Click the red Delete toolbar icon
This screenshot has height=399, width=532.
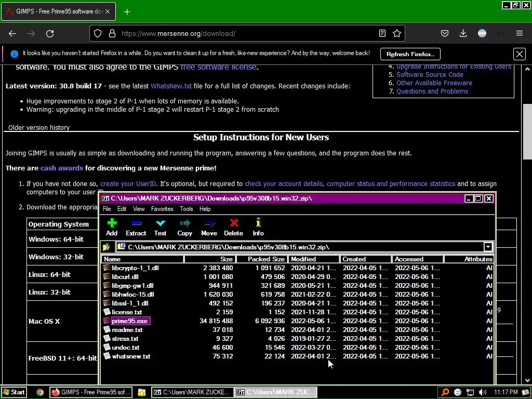(233, 228)
